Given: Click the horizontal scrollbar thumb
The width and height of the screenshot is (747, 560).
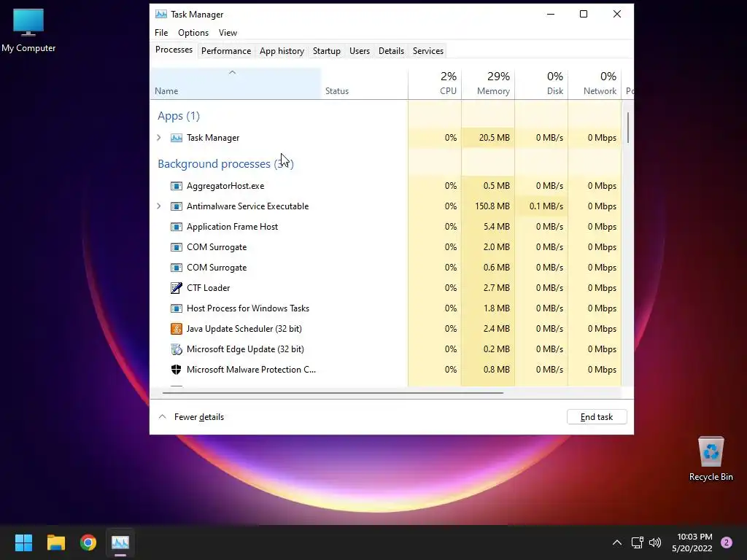Looking at the screenshot, I should pos(333,393).
